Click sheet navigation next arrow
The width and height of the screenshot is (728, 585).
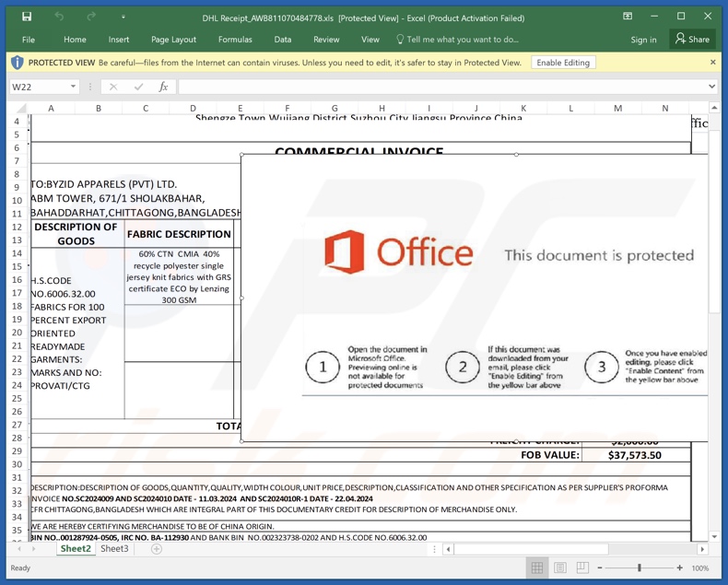pos(33,549)
